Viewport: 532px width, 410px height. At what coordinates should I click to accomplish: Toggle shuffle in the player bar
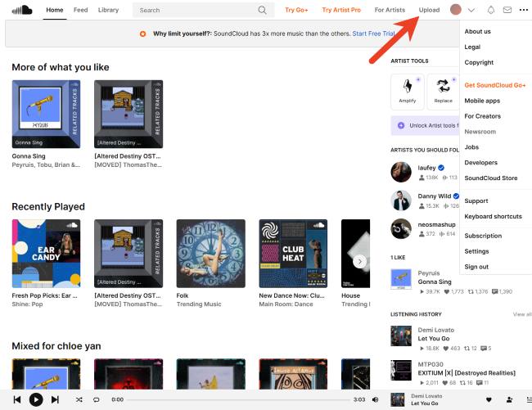coord(79,399)
